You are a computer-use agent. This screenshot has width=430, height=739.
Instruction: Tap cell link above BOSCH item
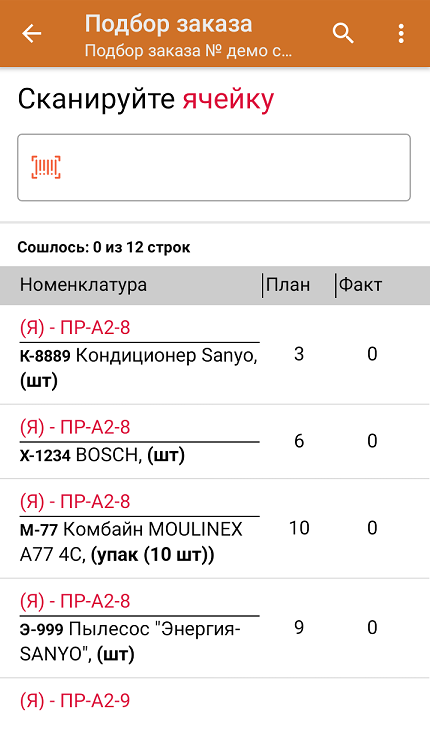click(x=75, y=427)
